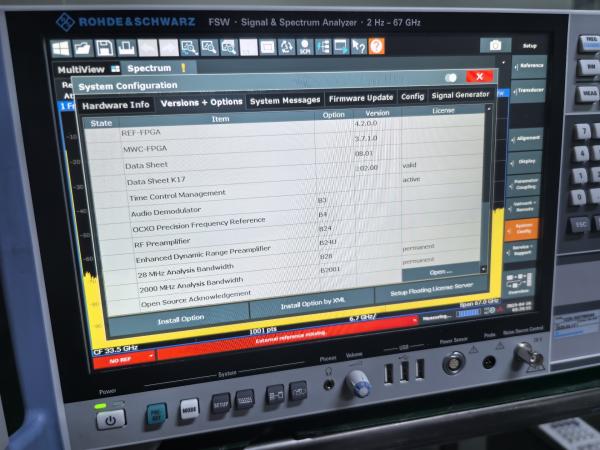
Task: Open the Overview diagram softkey
Action: pos(519,282)
